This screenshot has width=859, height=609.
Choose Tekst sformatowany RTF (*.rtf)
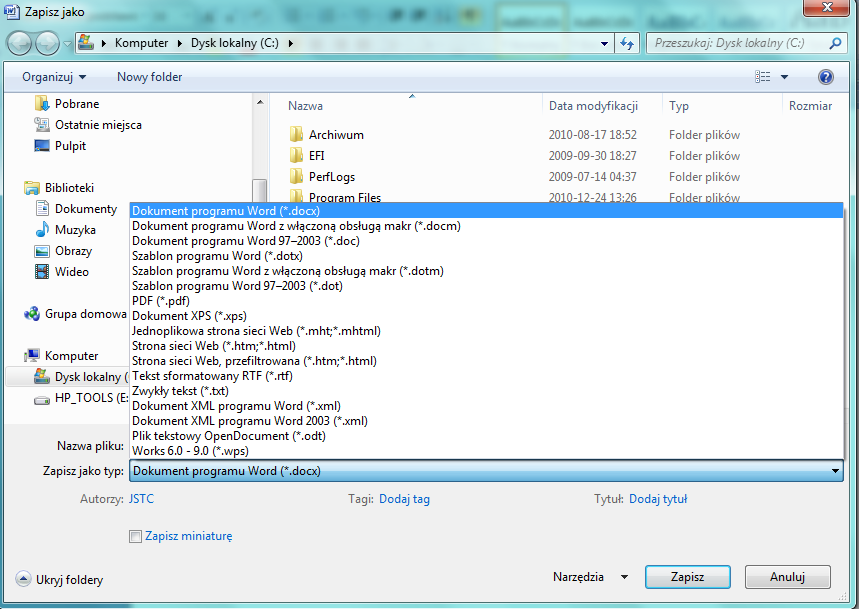point(486,376)
